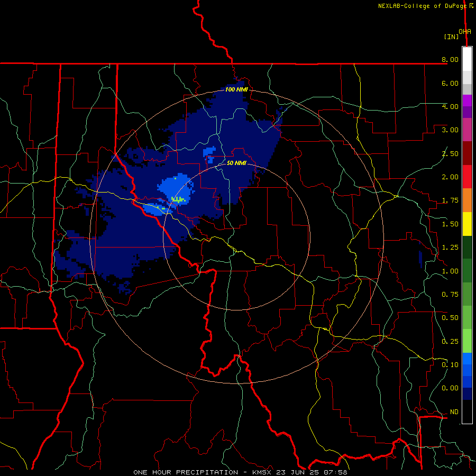The width and height of the screenshot is (476, 476).
Task: Click the 1.75 legend value
Action: [450, 200]
